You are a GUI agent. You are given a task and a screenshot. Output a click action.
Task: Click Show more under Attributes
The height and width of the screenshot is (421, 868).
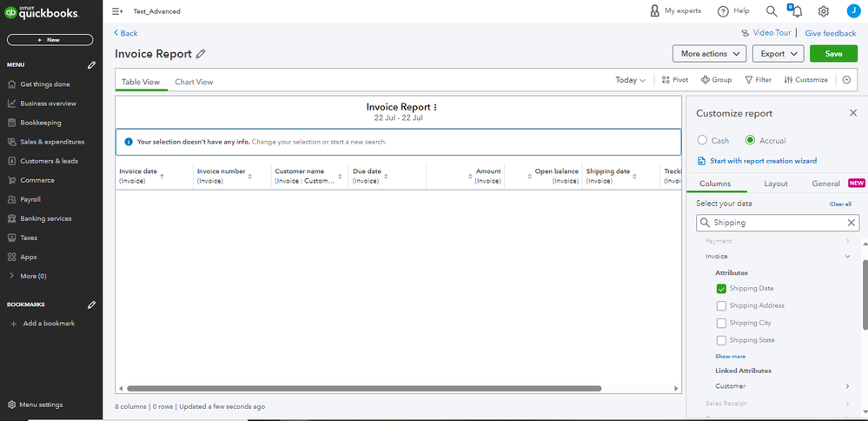(x=730, y=357)
